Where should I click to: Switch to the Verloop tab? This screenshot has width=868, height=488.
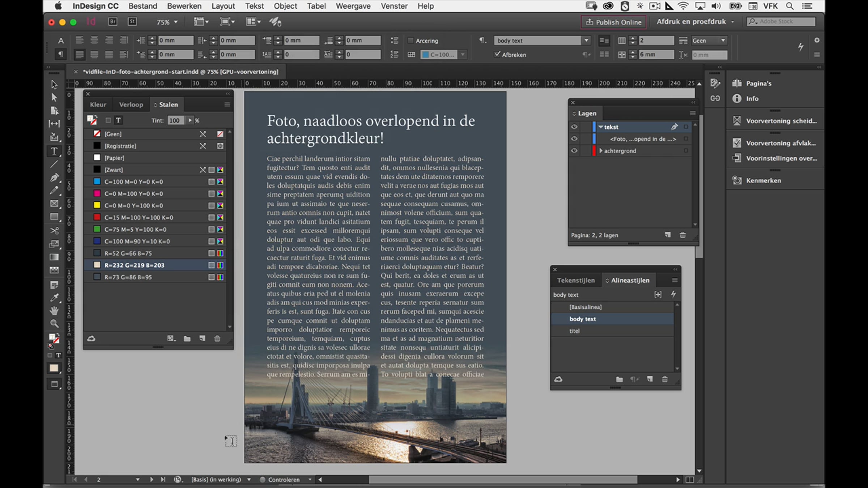(131, 105)
